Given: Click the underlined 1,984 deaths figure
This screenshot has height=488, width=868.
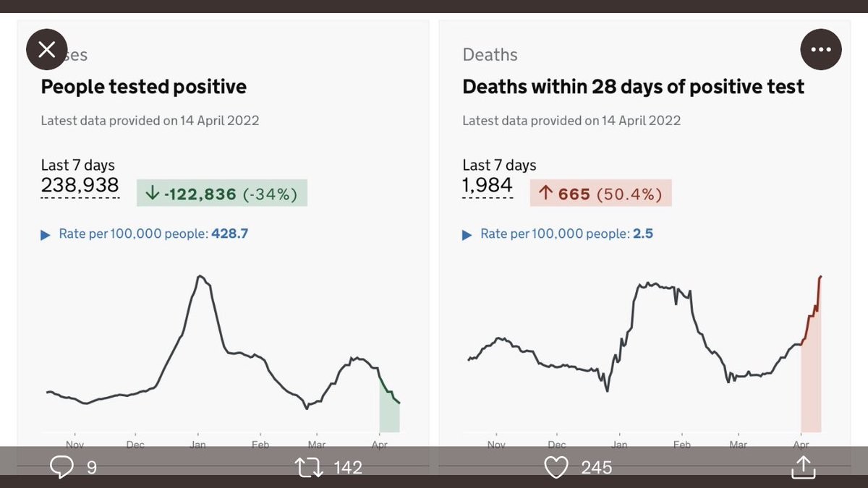Looking at the screenshot, I should pos(488,186).
